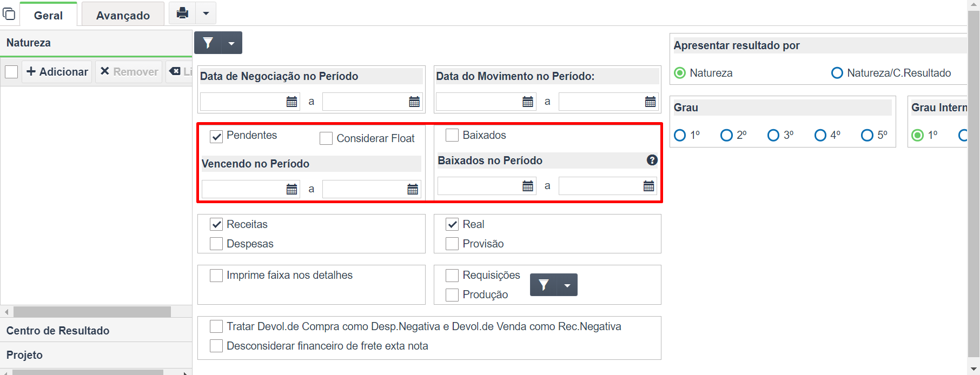Enable the Despesas checkbox

pyautogui.click(x=216, y=244)
